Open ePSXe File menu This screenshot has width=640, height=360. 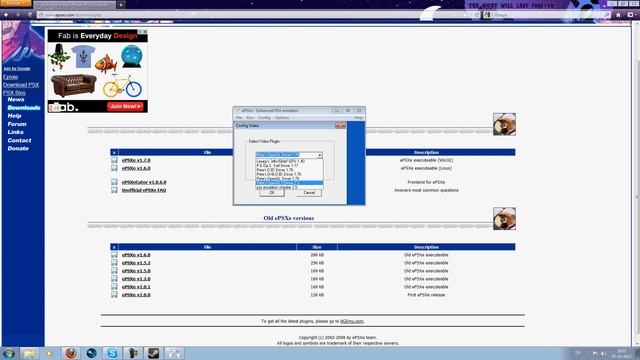pos(239,118)
